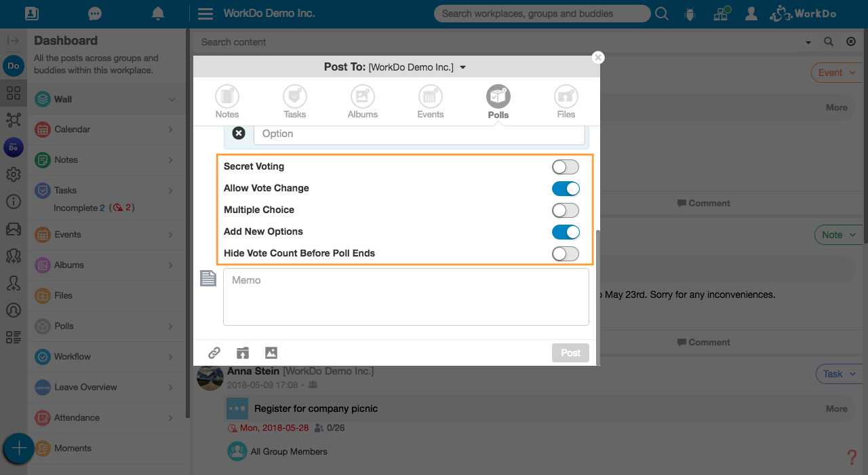Open the groups network icon in left rail
Image resolution: width=868 pixels, height=475 pixels.
(13, 120)
